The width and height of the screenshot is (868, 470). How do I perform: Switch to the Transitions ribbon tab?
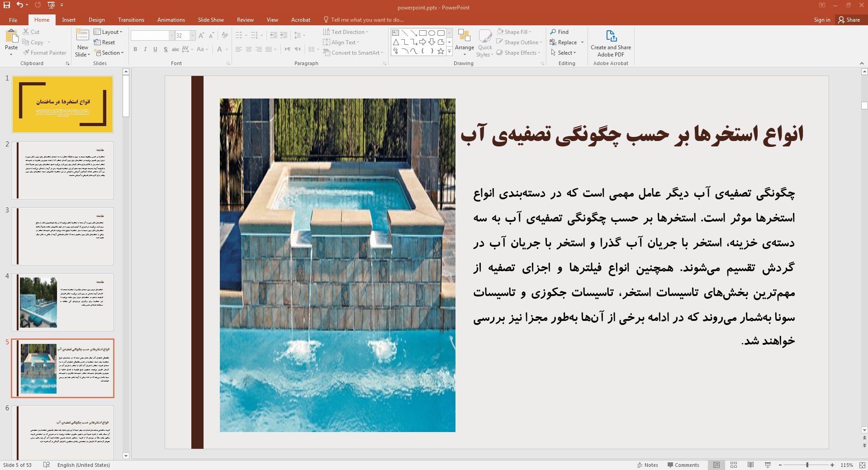coord(131,20)
